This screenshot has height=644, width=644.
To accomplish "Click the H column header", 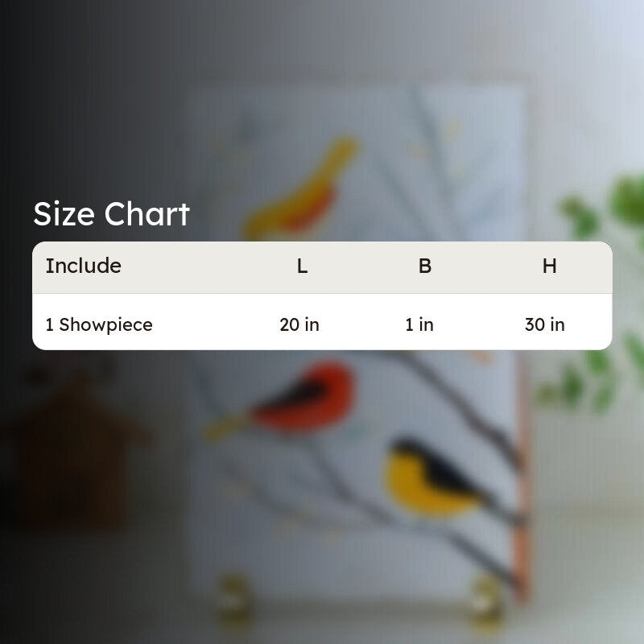I will click(550, 266).
